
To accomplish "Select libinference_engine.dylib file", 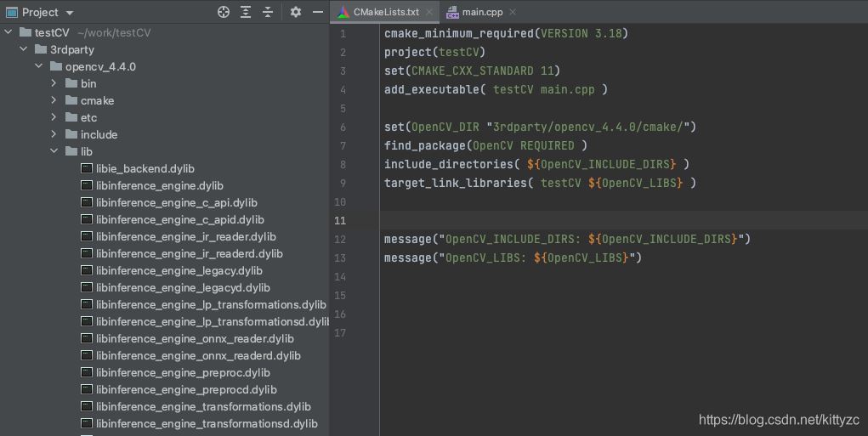I will [x=160, y=186].
